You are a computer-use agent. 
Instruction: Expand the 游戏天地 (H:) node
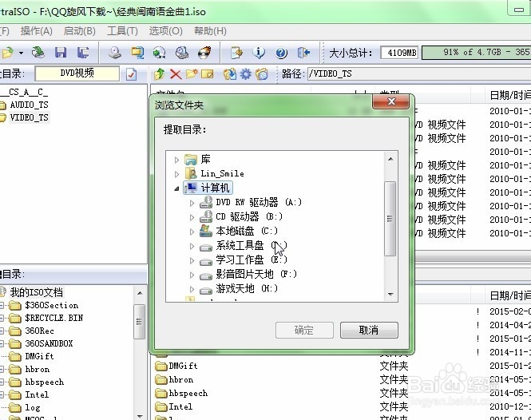(192, 289)
